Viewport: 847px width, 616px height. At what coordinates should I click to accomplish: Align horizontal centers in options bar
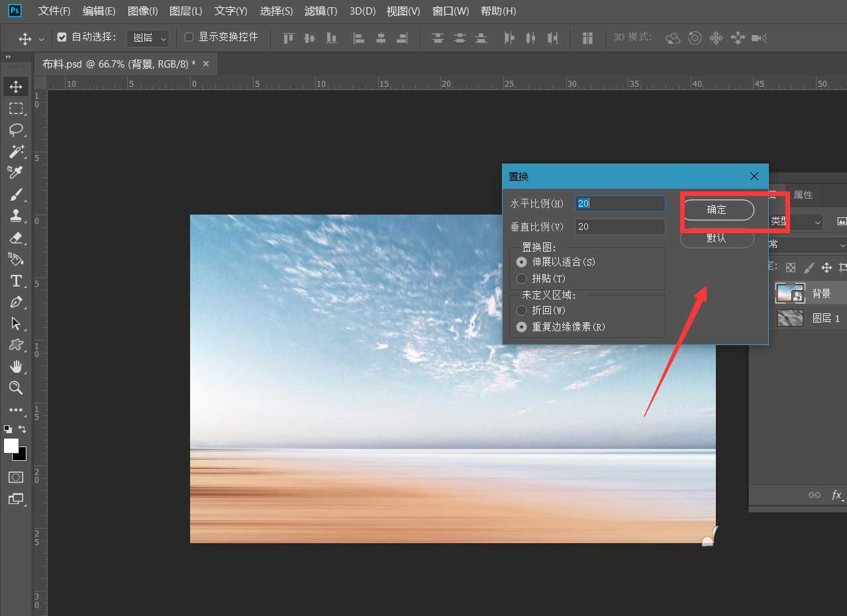point(381,38)
